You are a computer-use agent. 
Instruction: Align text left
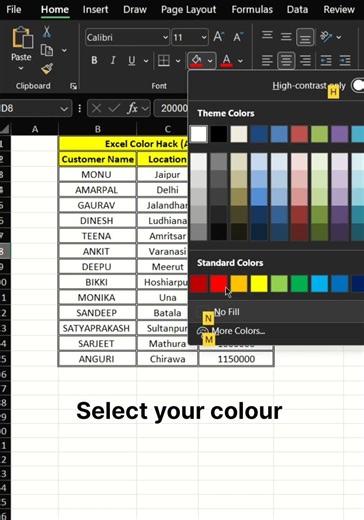[267, 61]
